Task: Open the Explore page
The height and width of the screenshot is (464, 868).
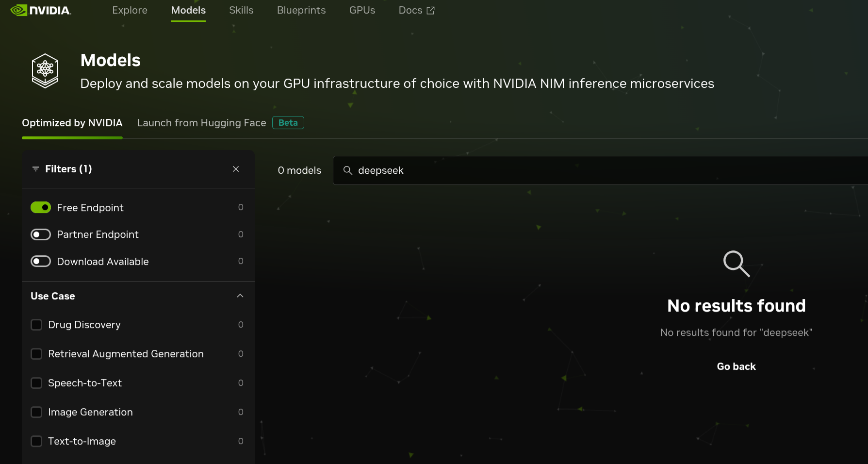Action: point(130,10)
